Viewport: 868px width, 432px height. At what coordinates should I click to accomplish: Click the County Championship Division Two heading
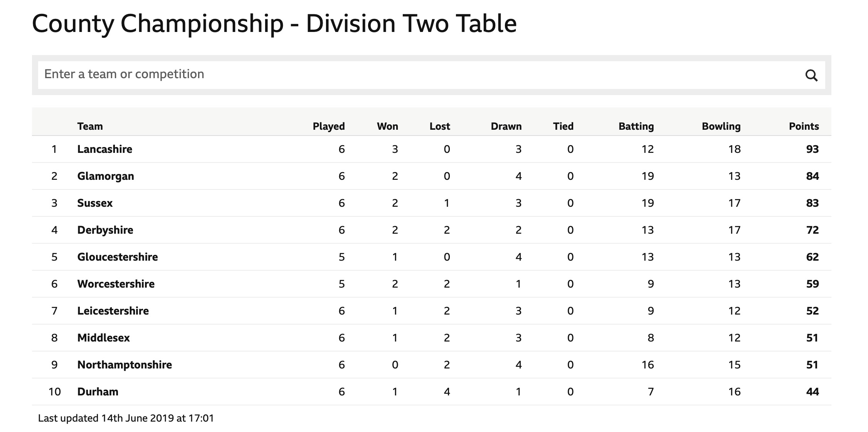(x=274, y=24)
